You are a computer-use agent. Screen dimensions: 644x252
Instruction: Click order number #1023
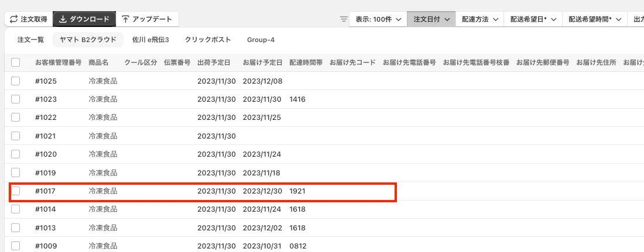pyautogui.click(x=46, y=99)
